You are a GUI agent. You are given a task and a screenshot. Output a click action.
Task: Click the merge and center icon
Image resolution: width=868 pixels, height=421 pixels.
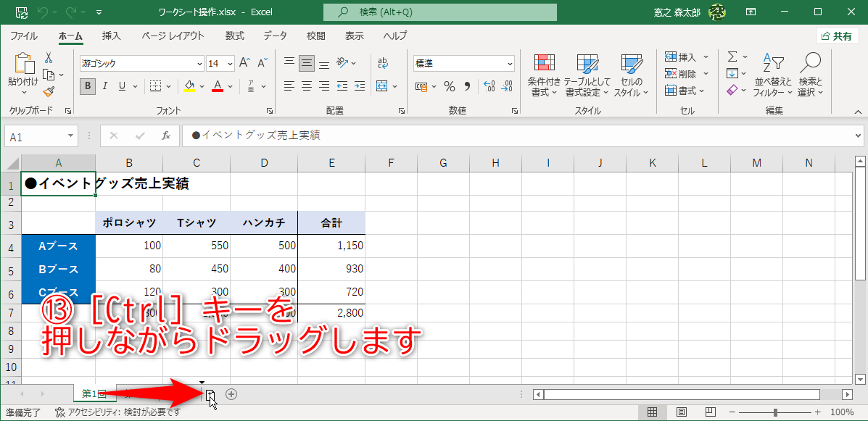click(383, 86)
